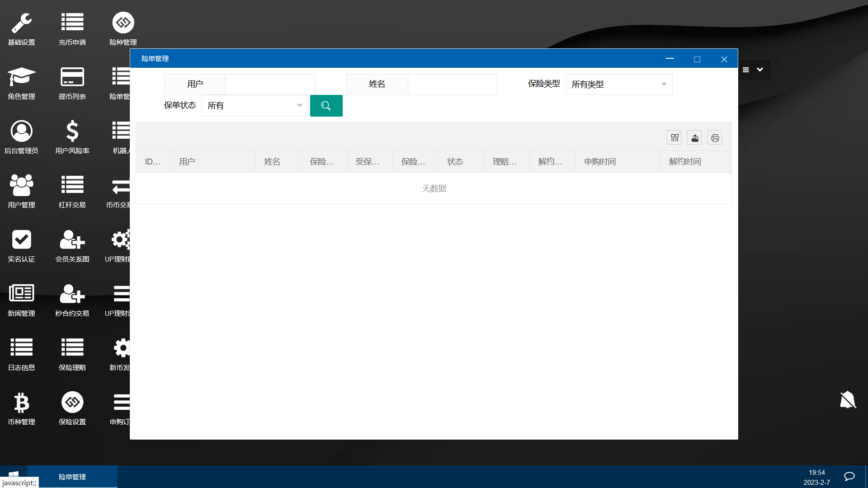Expand 保险类型 dropdown 所有类型

(619, 84)
